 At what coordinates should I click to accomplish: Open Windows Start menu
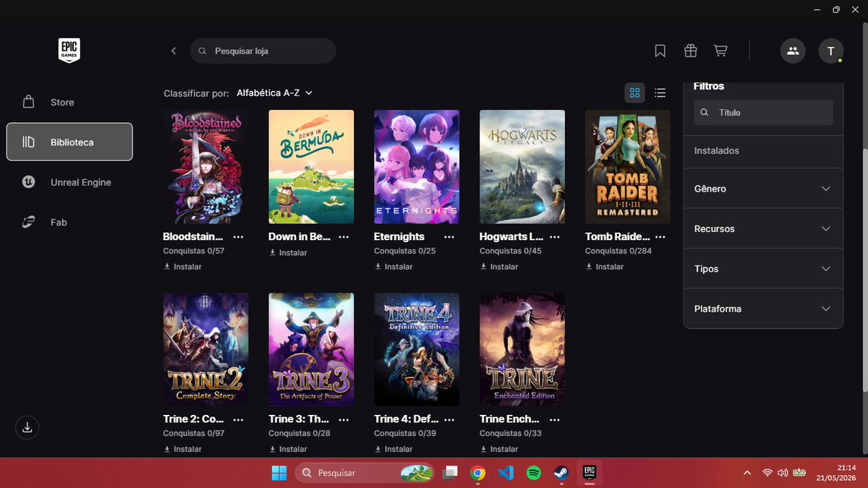tap(278, 473)
